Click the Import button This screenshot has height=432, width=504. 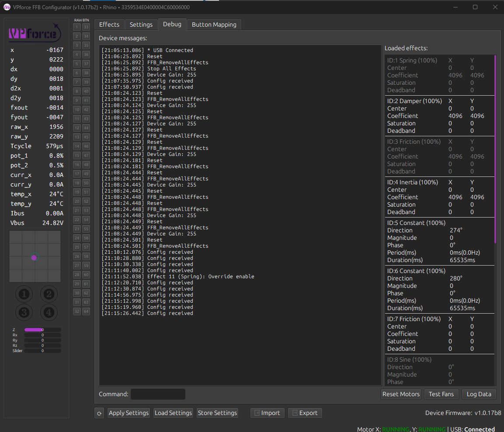267,413
